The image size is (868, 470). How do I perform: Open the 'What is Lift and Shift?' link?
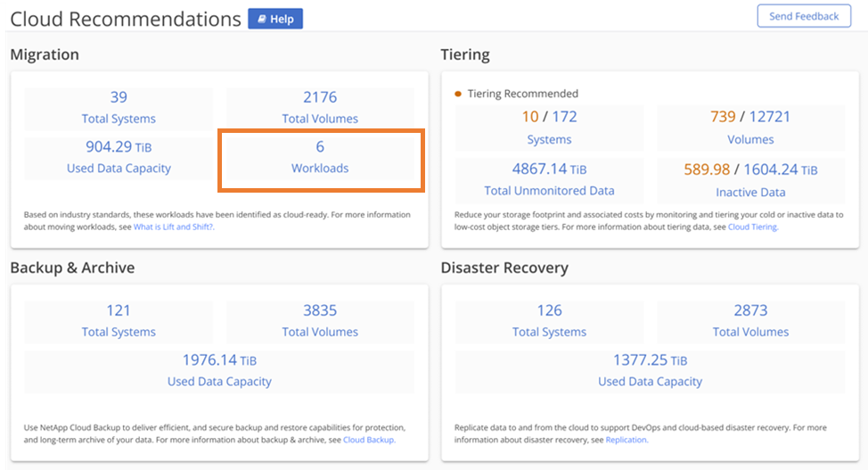tap(174, 227)
